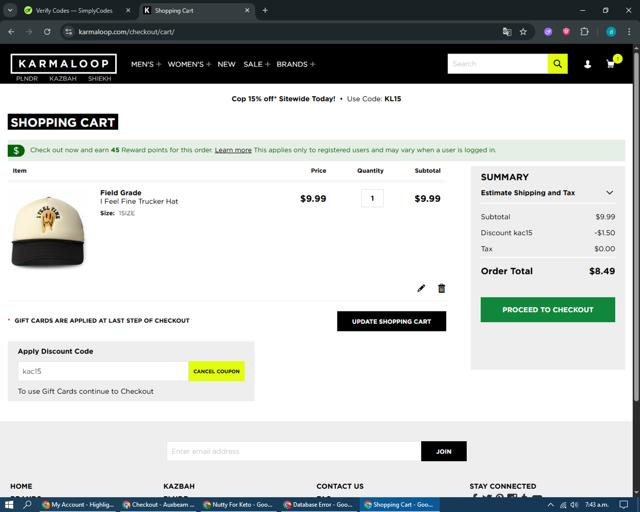Click the KL15 promo code text
This screenshot has width=640, height=512.
pyautogui.click(x=393, y=99)
